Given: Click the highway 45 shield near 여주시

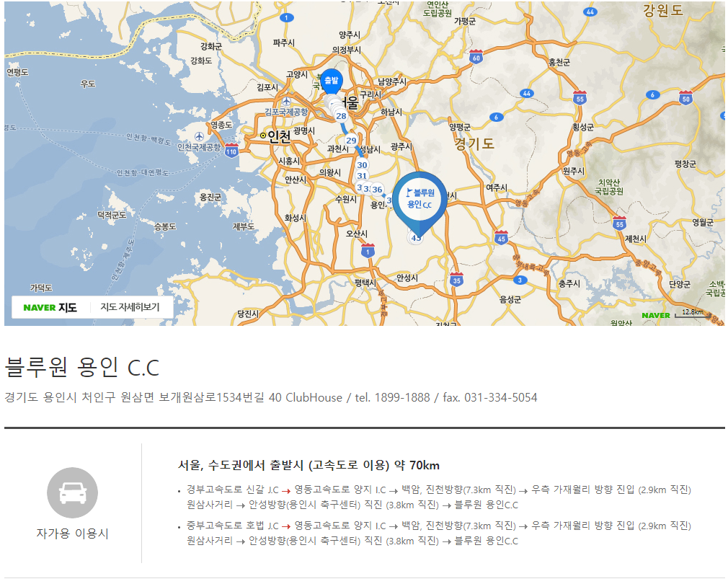Looking at the screenshot, I should [501, 238].
